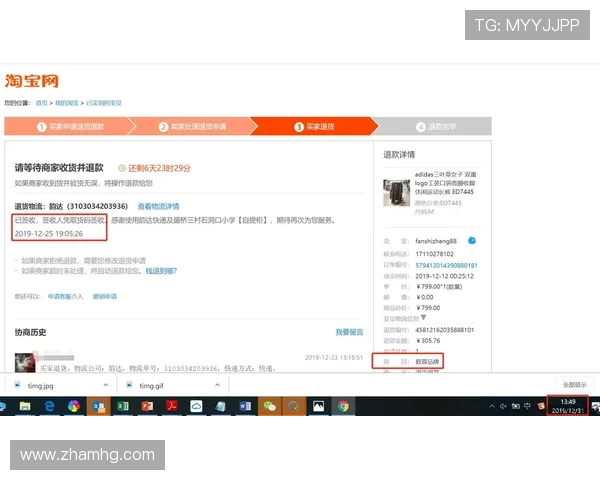Click the buyer avatar in 协商历史
Screen dimensions: 600x480
click(24, 362)
